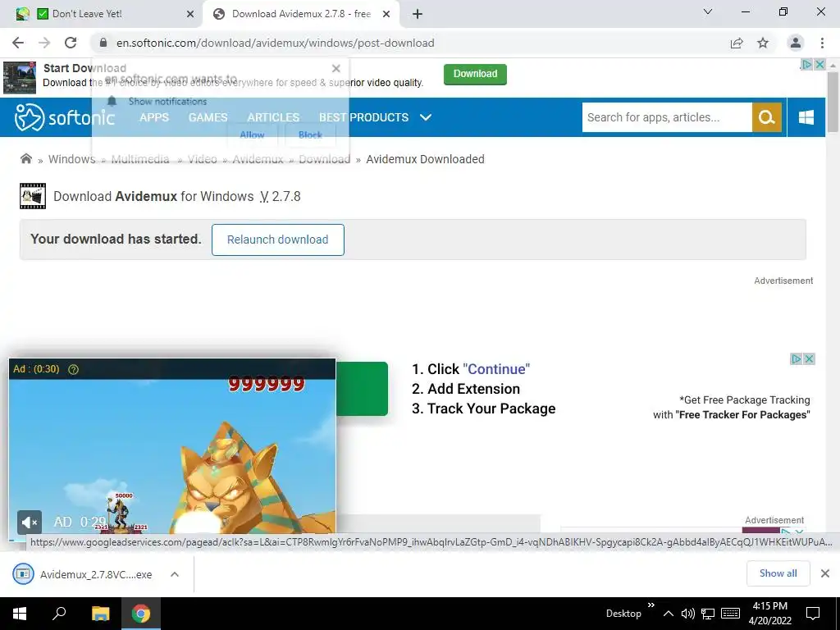Open File Explorer from the taskbar
The width and height of the screenshot is (840, 630).
[100, 614]
